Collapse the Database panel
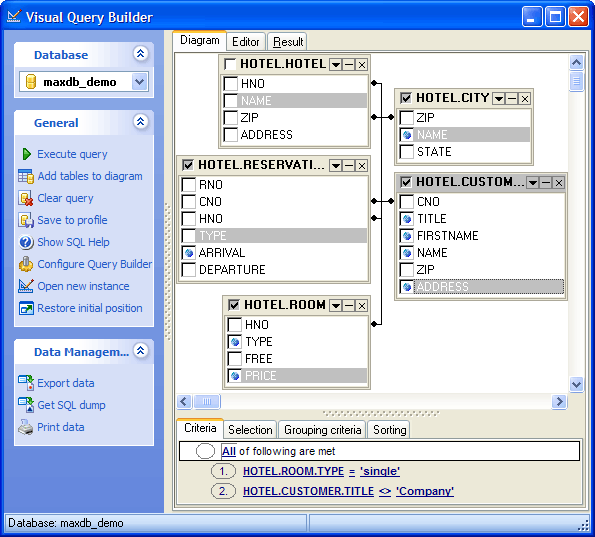 tap(140, 54)
